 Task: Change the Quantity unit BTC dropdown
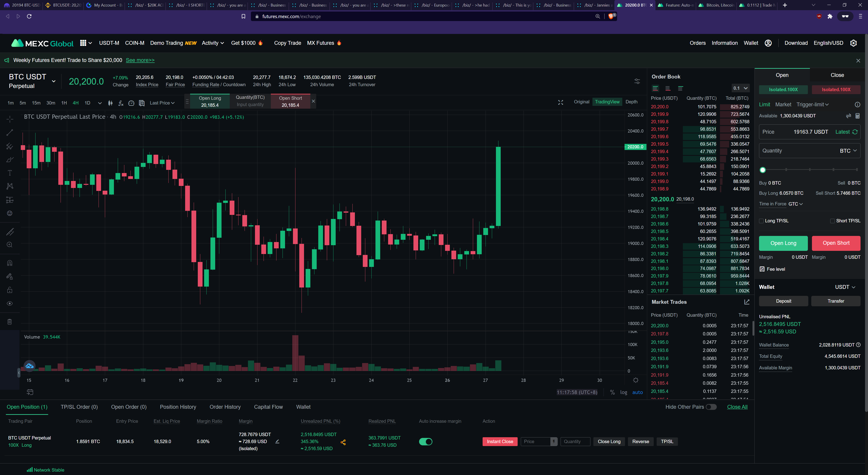[848, 151]
